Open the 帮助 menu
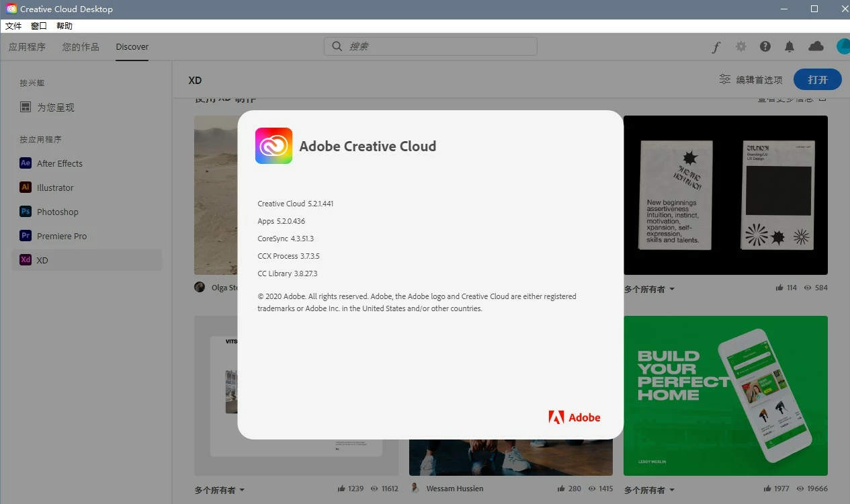 coord(65,26)
